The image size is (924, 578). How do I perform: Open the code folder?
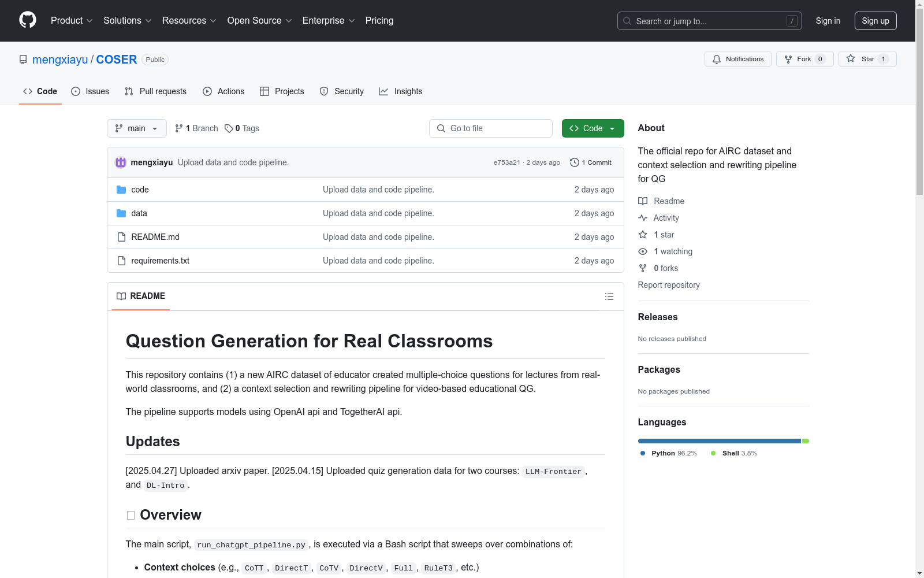[x=140, y=190]
